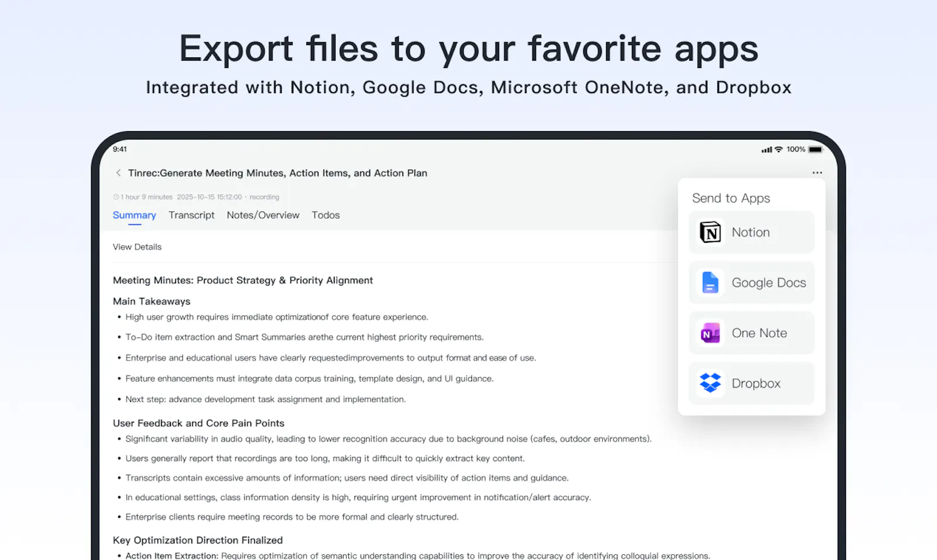This screenshot has width=937, height=560.
Task: Click the bullet 'Next step: advance development'
Action: point(265,399)
